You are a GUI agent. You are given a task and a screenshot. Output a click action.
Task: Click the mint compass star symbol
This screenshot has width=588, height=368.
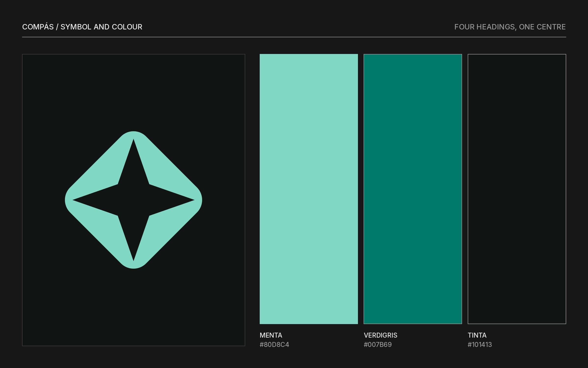point(134,200)
